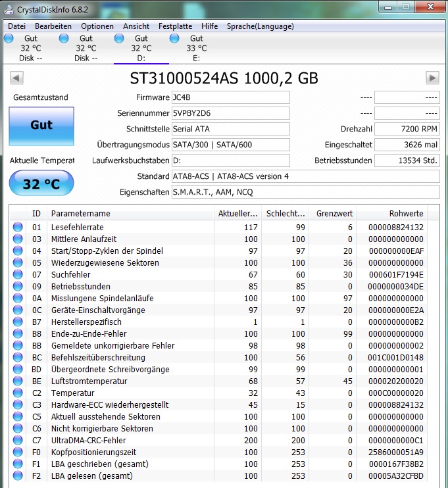Click the Eingeschaltet field 3626 mal
This screenshot has width=448, height=488.
[407, 145]
